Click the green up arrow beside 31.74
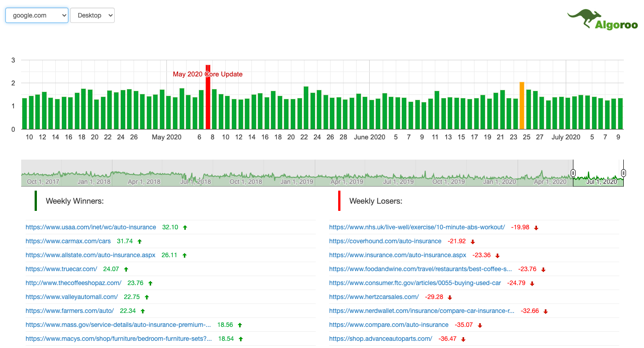The image size is (644, 348). 139,241
